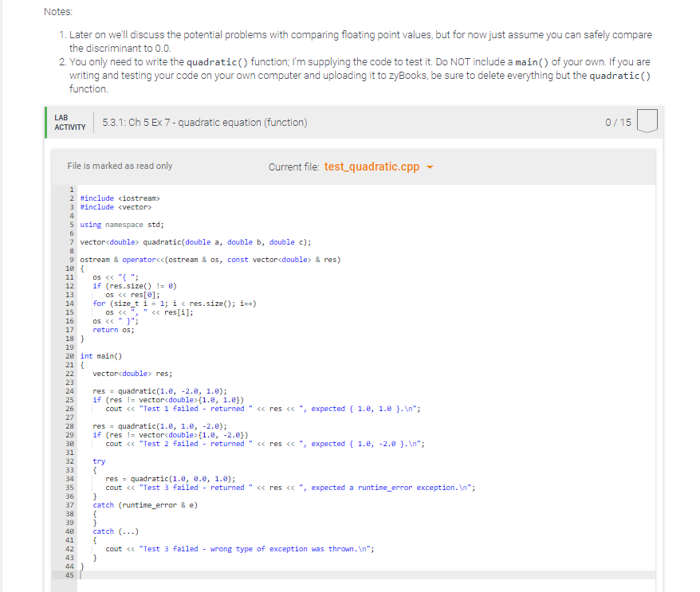Click the 'try' keyword on line 32

click(x=99, y=461)
